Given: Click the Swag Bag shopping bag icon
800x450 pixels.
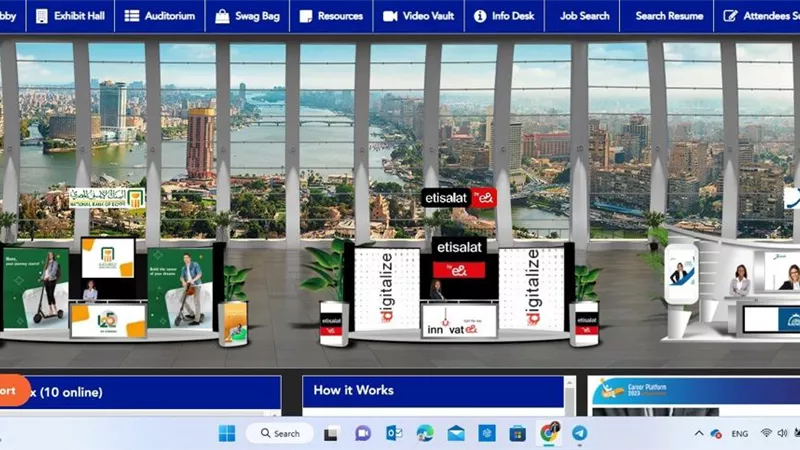Looking at the screenshot, I should pos(222,16).
